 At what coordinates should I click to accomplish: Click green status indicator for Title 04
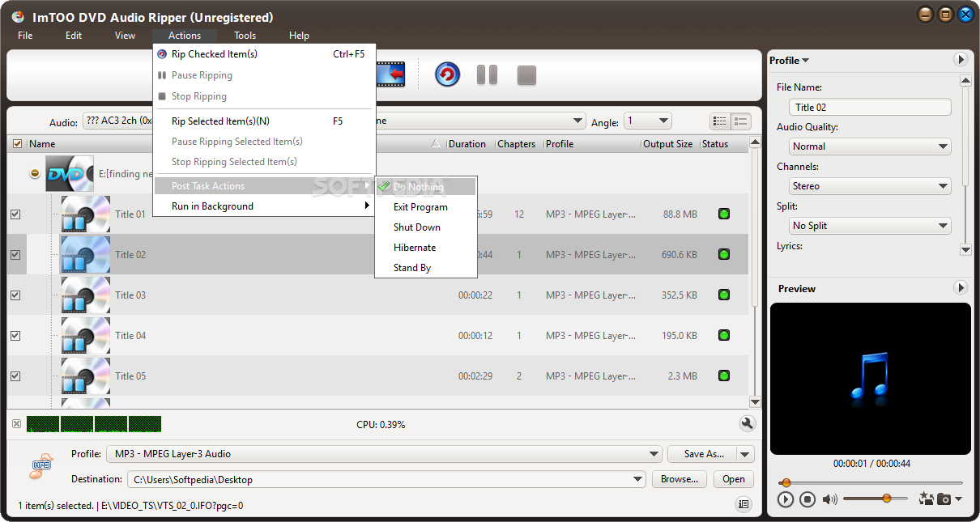pyautogui.click(x=723, y=336)
